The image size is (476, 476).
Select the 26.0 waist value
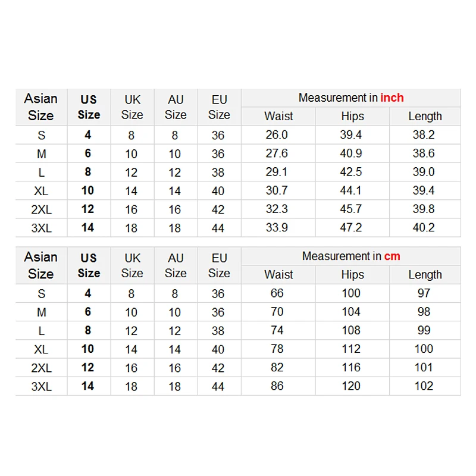coord(277,135)
